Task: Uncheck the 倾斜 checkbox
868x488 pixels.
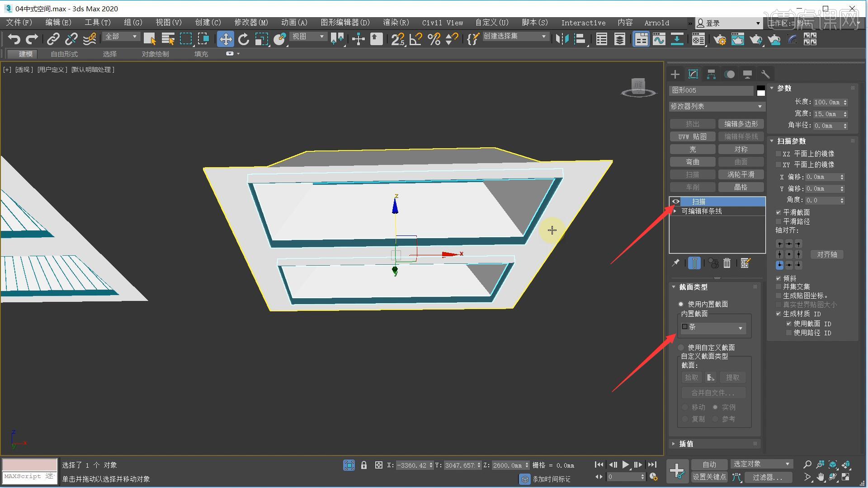Action: coord(779,278)
